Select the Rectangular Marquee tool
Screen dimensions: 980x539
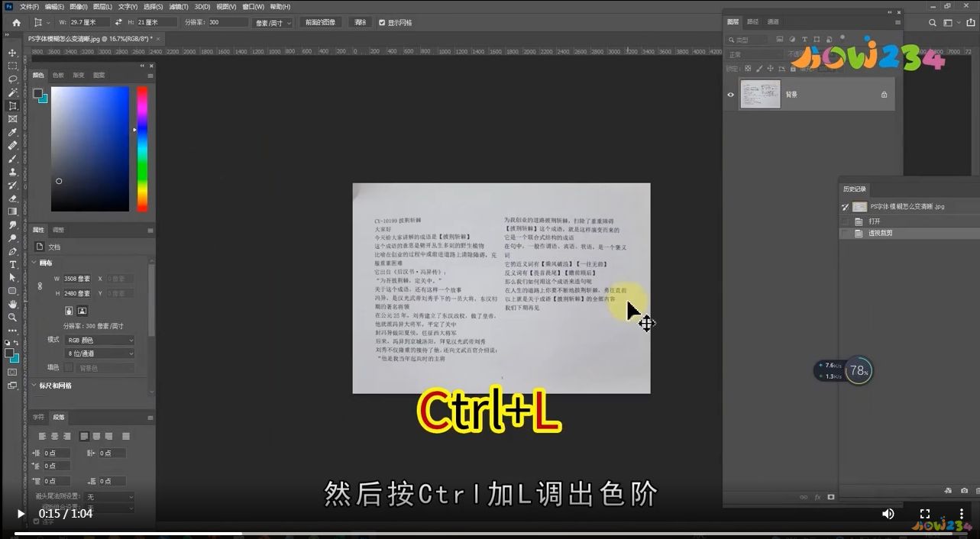(x=12, y=66)
